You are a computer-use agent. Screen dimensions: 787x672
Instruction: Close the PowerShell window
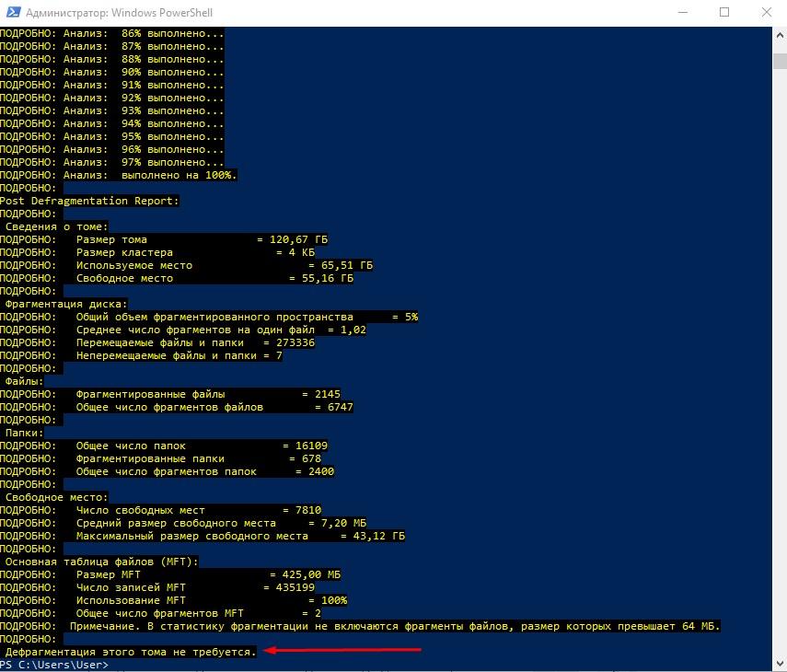pyautogui.click(x=767, y=12)
